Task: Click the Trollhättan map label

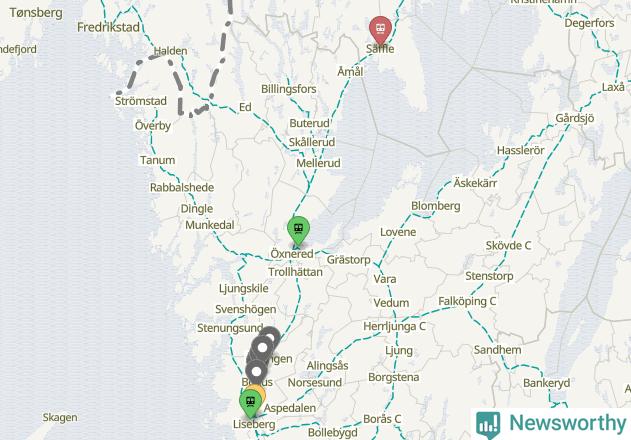Action: pos(295,272)
